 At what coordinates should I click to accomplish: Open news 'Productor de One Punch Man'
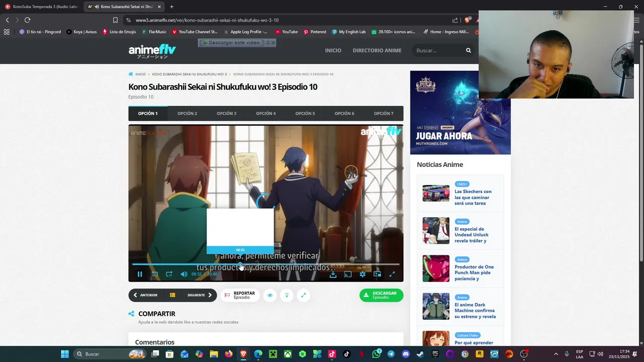coord(474,273)
